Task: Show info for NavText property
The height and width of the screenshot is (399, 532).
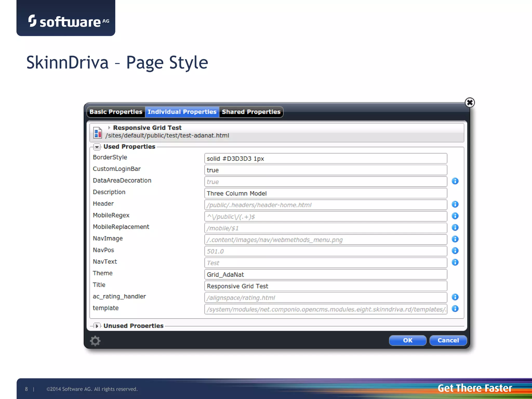Action: [x=455, y=262]
